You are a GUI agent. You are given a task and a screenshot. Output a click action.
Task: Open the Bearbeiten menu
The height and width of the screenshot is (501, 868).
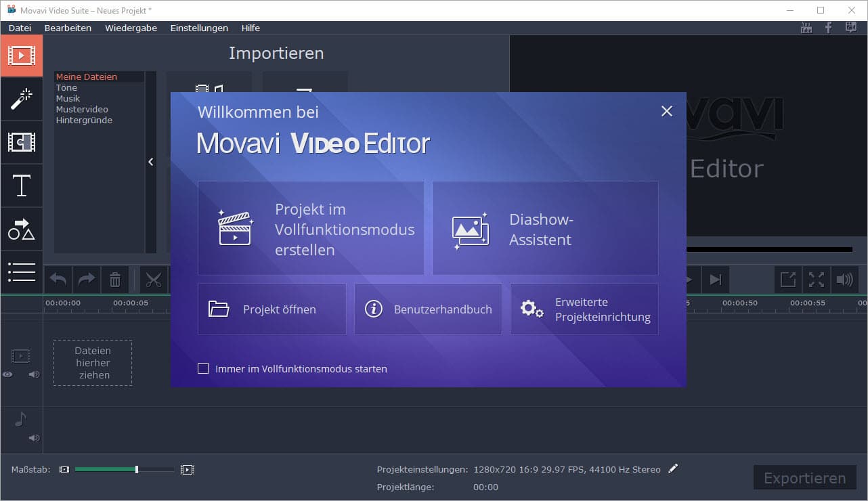click(x=68, y=28)
